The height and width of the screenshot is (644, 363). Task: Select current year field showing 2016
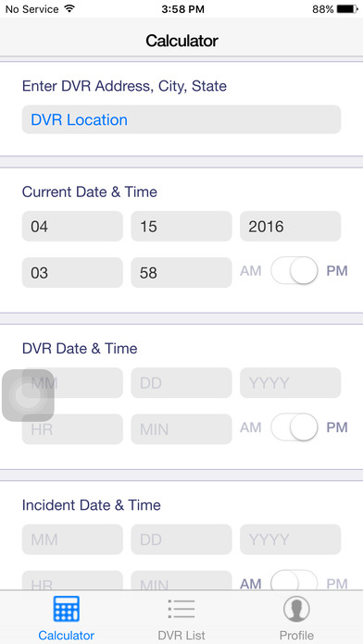(290, 227)
